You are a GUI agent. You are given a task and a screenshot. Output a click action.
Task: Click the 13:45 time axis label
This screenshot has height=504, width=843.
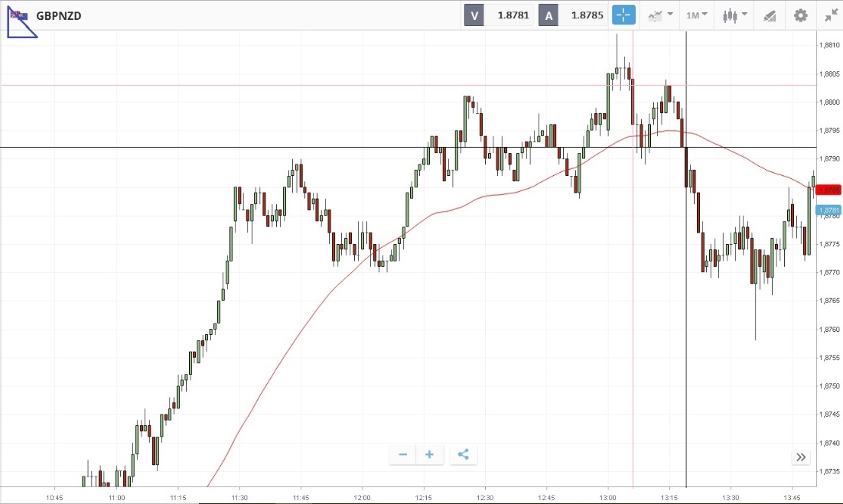click(x=793, y=498)
